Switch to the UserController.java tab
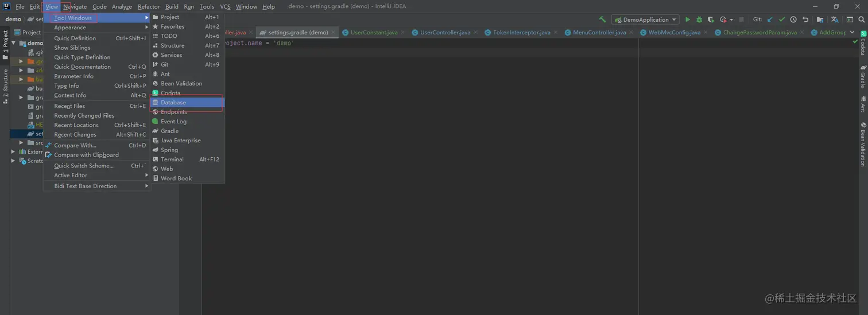 click(445, 33)
